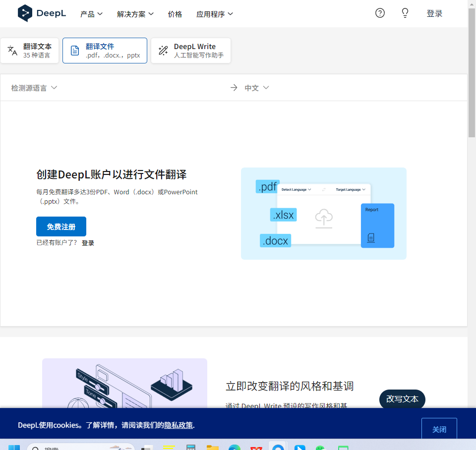476x450 pixels.
Task: Click the Target Language dropdown in illustration
Action: pos(351,190)
